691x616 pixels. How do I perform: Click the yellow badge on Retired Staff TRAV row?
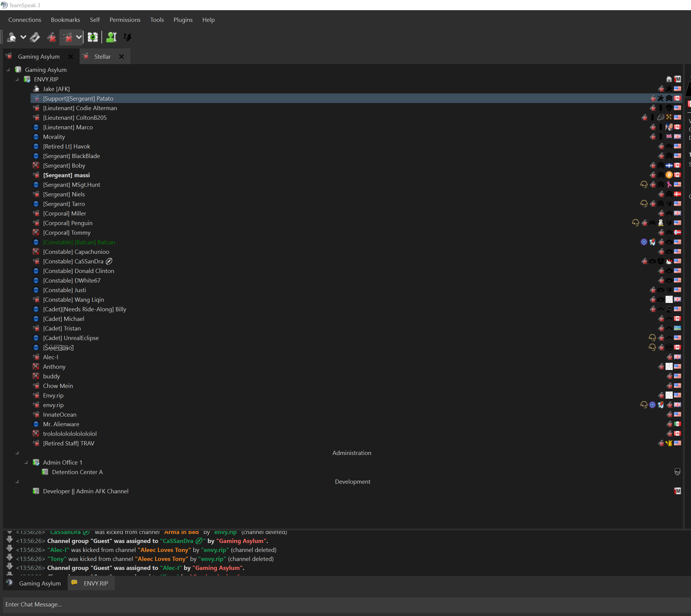[669, 443]
